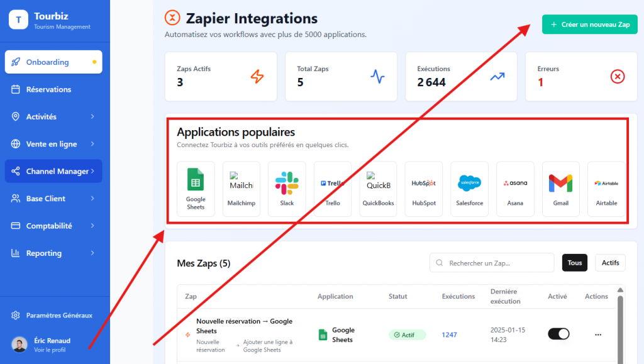Select the Airtable integration tile
Image resolution: width=644 pixels, height=364 pixels.
(x=606, y=189)
